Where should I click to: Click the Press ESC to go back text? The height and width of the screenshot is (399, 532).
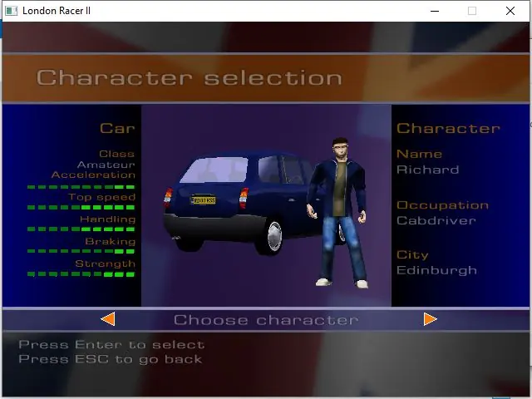(111, 359)
